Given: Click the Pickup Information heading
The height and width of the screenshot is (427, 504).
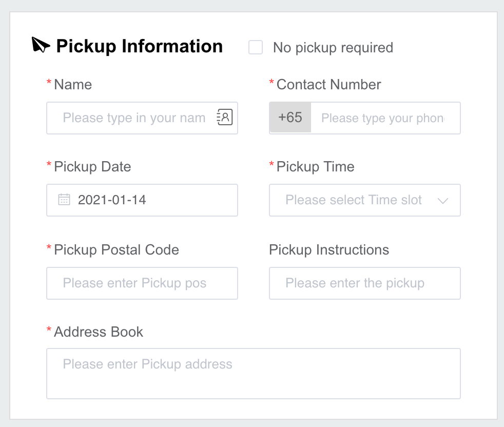Looking at the screenshot, I should 140,46.
